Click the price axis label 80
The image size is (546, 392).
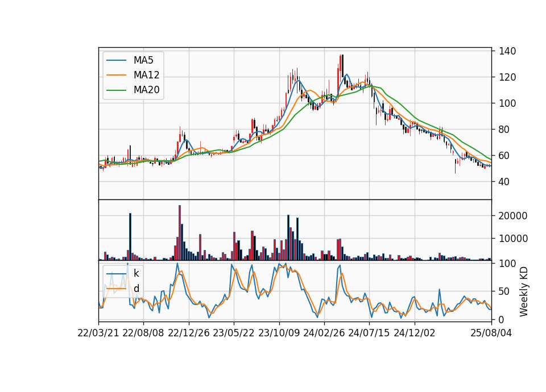(504, 130)
